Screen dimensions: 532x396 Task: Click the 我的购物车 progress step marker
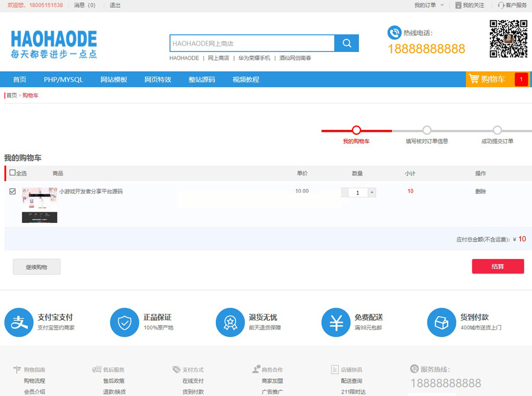tap(356, 131)
